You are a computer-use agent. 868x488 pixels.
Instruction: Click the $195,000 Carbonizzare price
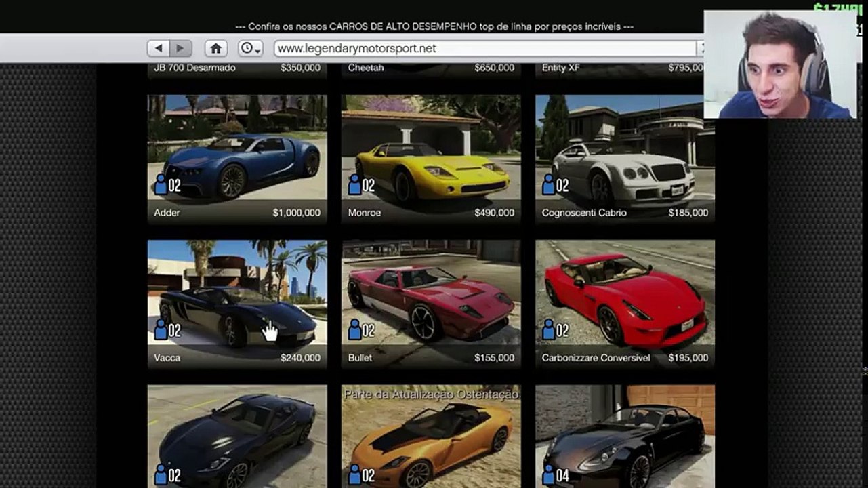[688, 358]
